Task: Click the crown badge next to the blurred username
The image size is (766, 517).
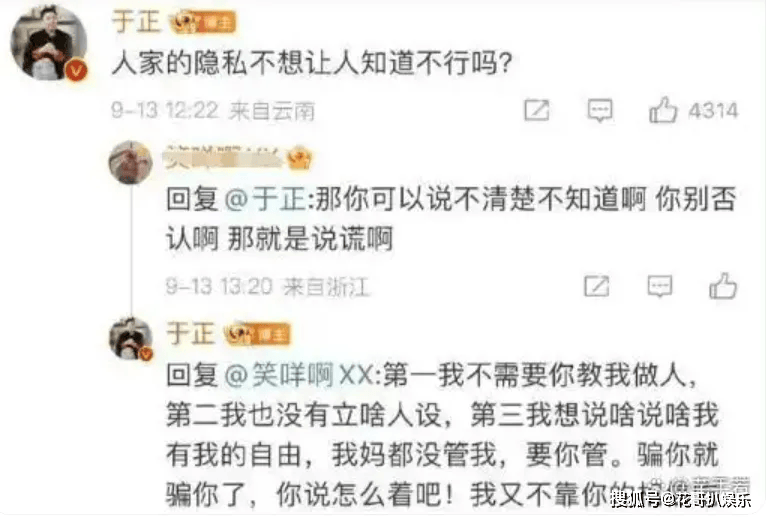Action: (x=300, y=158)
